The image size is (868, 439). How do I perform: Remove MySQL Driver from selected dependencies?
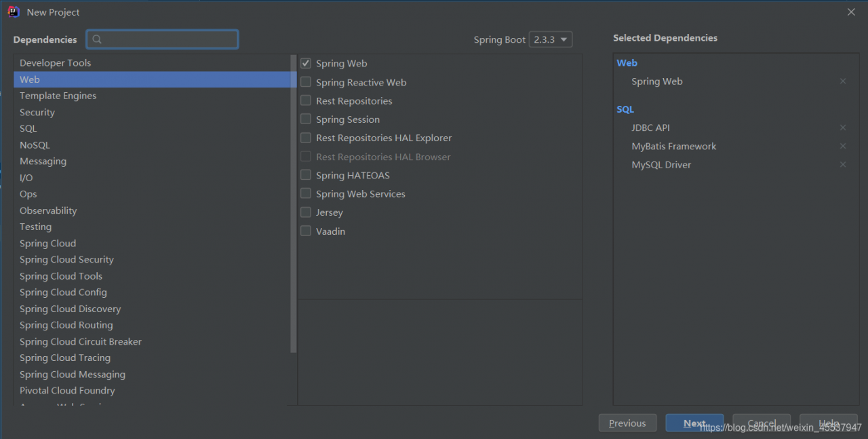coord(843,164)
